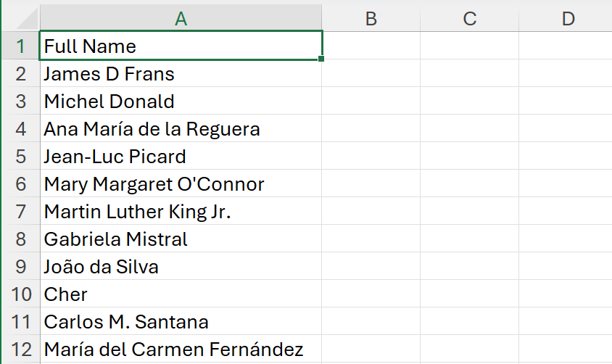Image resolution: width=612 pixels, height=364 pixels.
Task: Click the fill handle on cell A1
Action: tap(321, 59)
